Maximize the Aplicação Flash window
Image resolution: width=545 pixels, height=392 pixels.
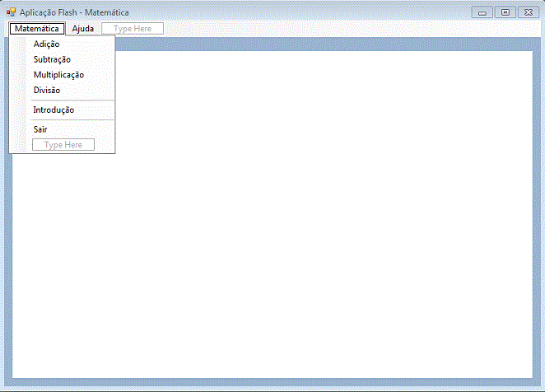[505, 12]
